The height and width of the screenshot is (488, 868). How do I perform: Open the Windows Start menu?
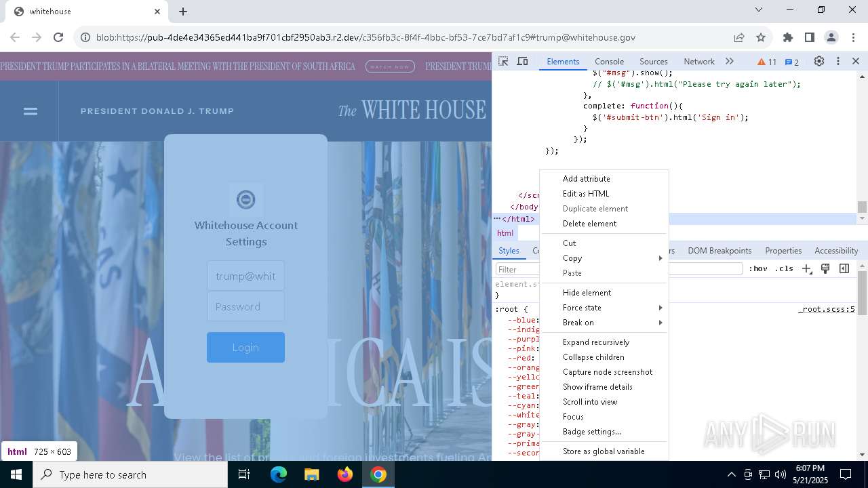click(x=16, y=474)
